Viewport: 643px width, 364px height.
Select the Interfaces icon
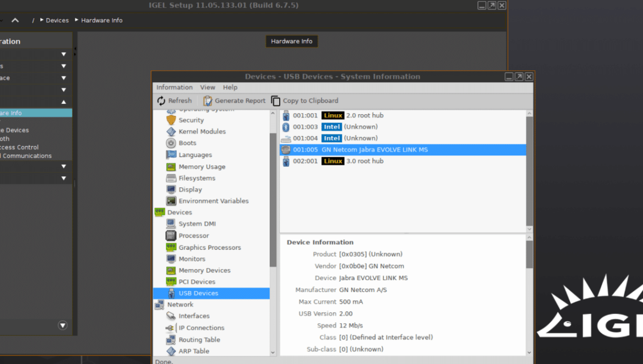click(x=171, y=316)
